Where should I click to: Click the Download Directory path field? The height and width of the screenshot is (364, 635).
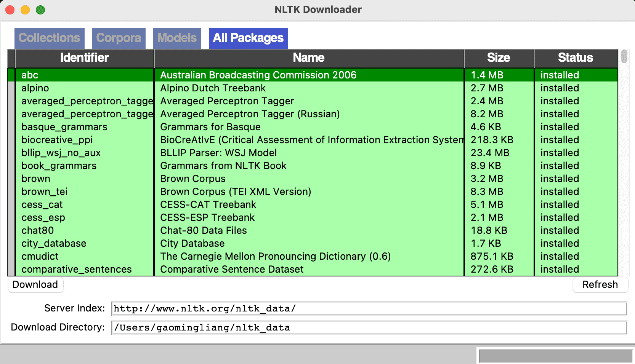coord(369,327)
